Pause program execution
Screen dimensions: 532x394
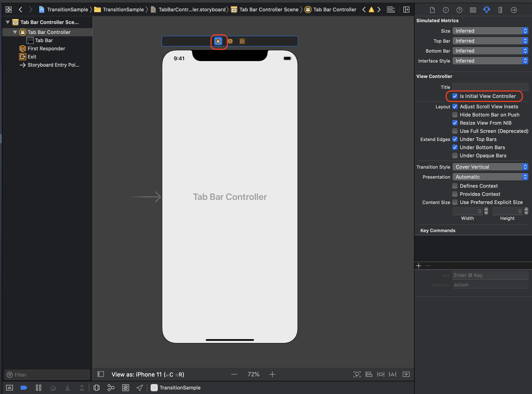click(38, 388)
